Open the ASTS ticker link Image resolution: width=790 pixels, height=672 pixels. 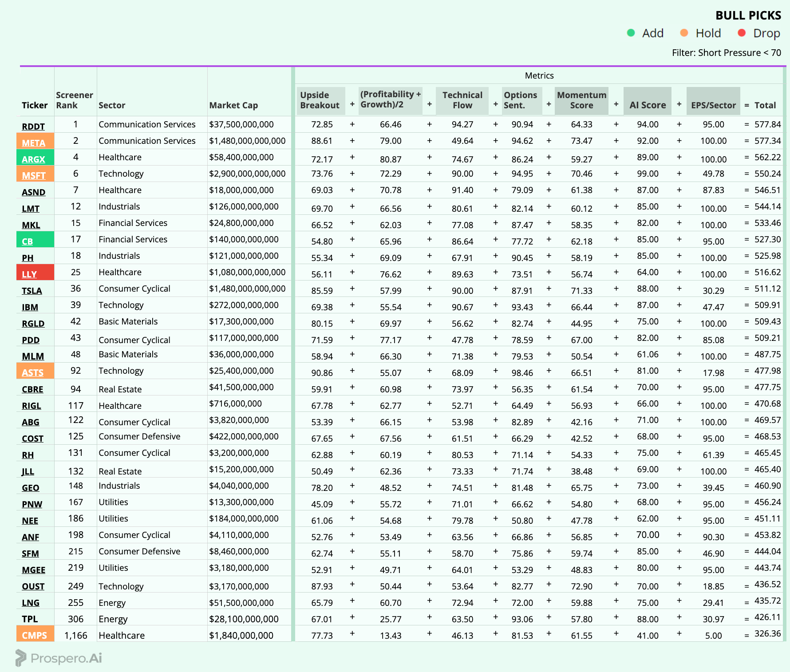(x=33, y=373)
